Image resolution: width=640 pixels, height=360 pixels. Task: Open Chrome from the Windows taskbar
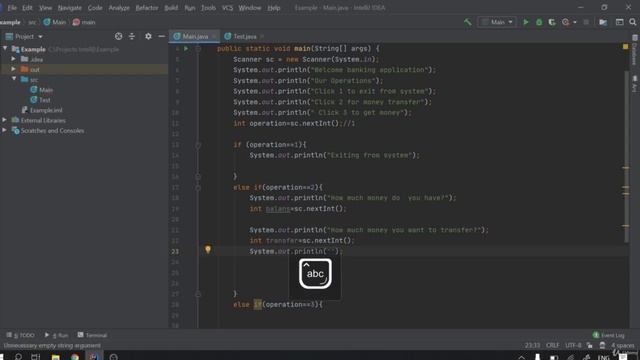75,357
